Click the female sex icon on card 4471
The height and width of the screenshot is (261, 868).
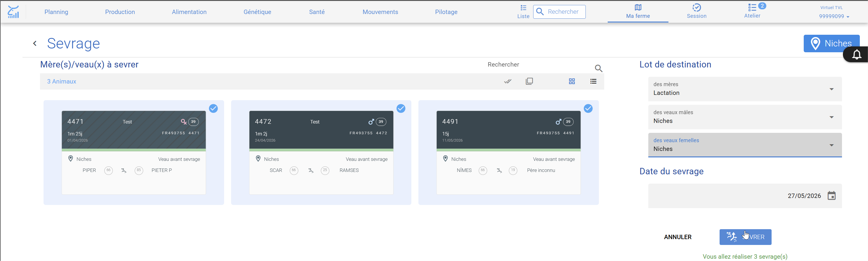[x=184, y=121]
